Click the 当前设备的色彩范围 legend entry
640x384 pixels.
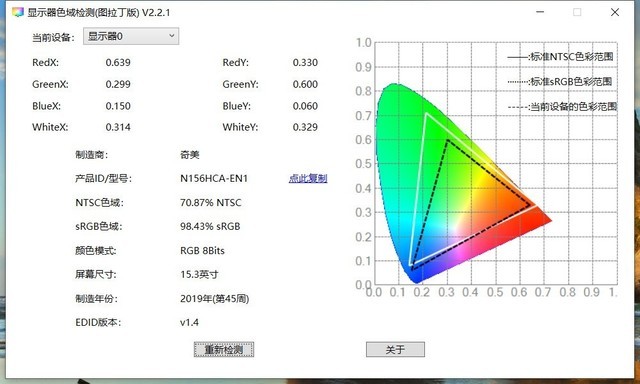click(562, 107)
